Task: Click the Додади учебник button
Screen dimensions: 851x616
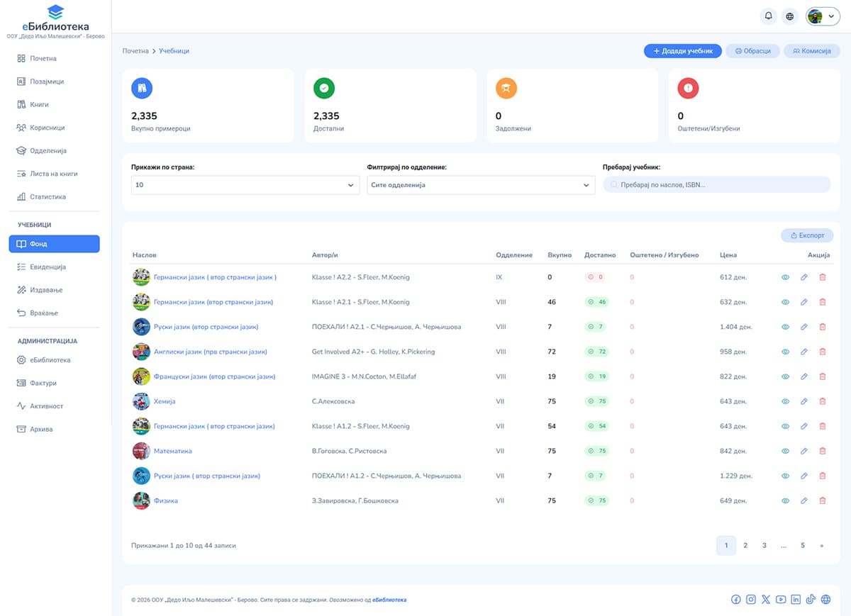Action: tap(683, 51)
